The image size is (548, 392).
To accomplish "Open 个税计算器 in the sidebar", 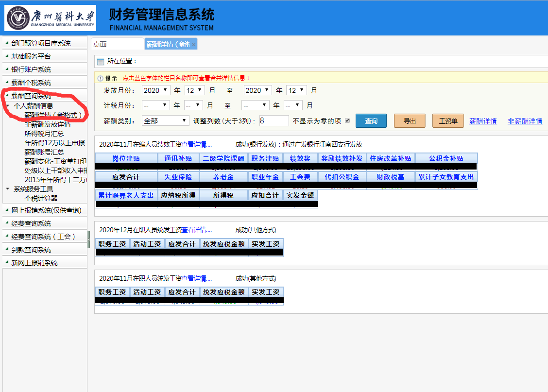I will pyautogui.click(x=41, y=198).
